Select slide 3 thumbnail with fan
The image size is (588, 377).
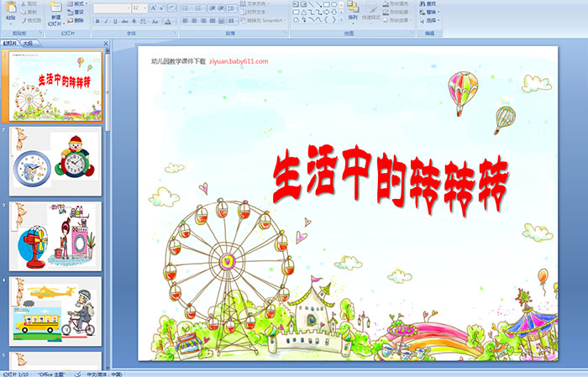point(55,236)
